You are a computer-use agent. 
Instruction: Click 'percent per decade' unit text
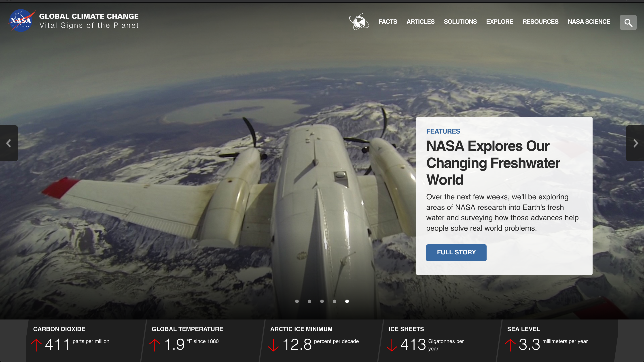click(x=336, y=341)
